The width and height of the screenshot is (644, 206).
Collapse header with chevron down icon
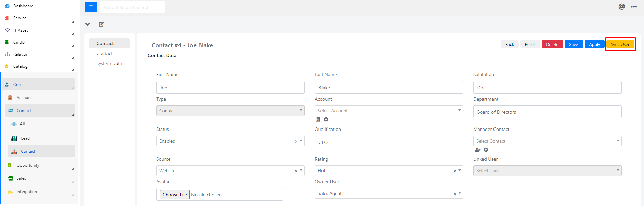tap(88, 24)
